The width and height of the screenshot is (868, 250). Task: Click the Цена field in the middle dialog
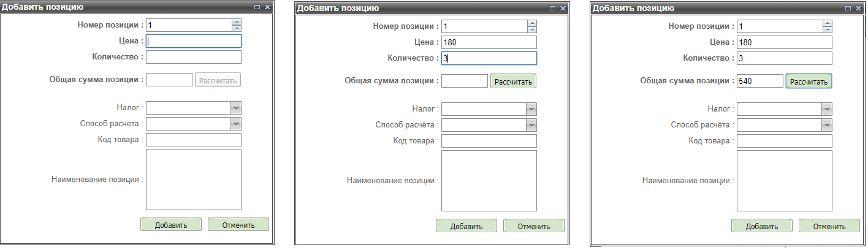click(x=489, y=42)
